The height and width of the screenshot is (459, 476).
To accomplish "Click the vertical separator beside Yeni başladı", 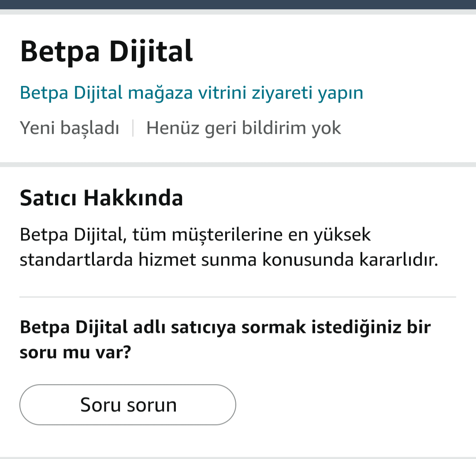I will [133, 128].
